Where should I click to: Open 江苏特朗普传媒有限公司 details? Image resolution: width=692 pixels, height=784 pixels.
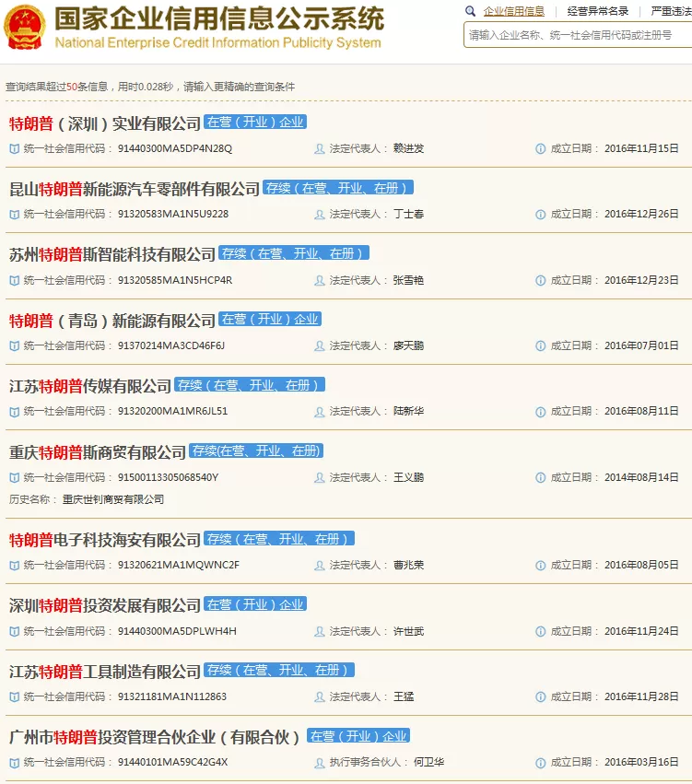[90, 386]
